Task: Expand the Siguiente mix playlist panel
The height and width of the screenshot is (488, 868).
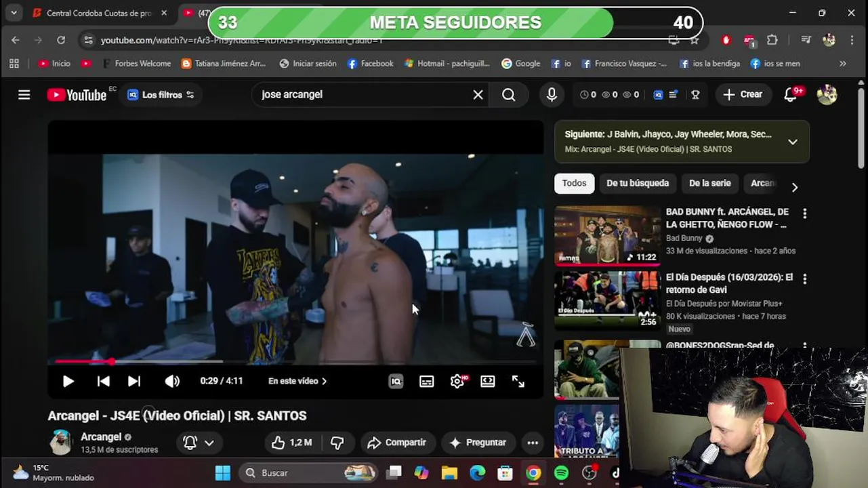Action: pyautogui.click(x=793, y=142)
